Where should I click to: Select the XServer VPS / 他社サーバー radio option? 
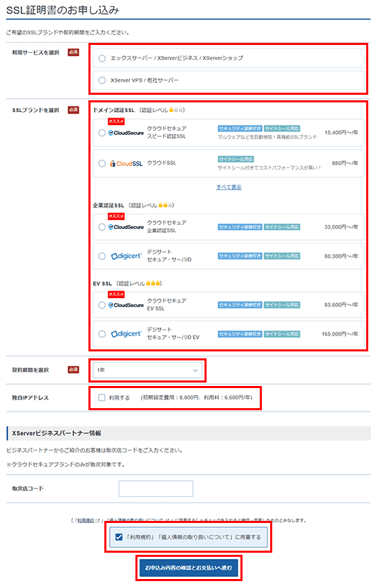tap(102, 80)
